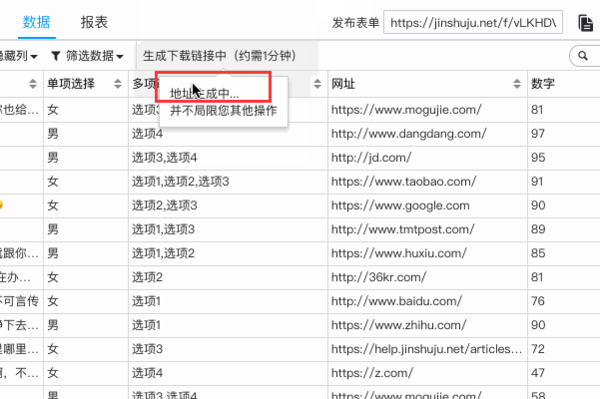
Task: Click the 发布表单 label
Action: click(x=355, y=23)
